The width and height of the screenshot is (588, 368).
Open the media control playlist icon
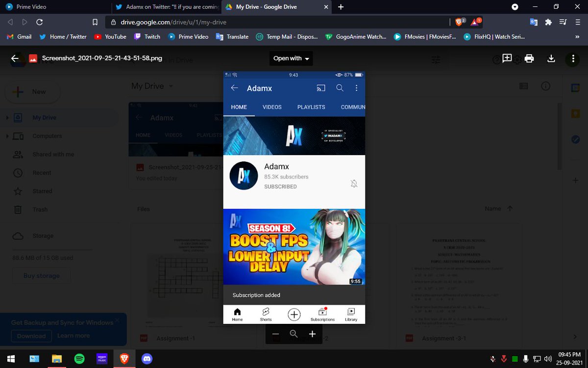click(563, 22)
